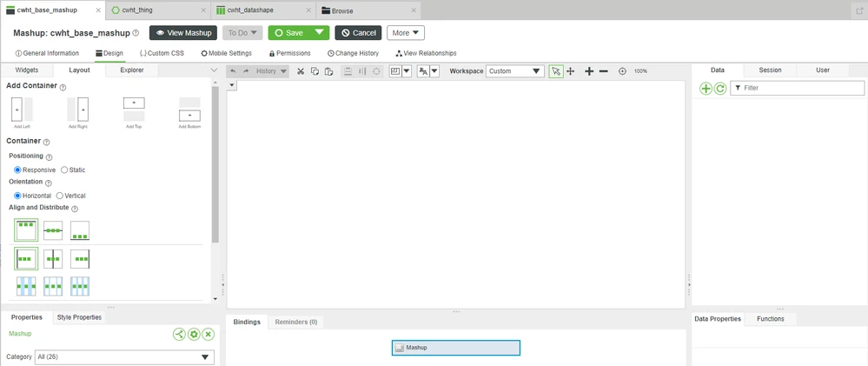Click the Cut scissors icon

pyautogui.click(x=301, y=71)
